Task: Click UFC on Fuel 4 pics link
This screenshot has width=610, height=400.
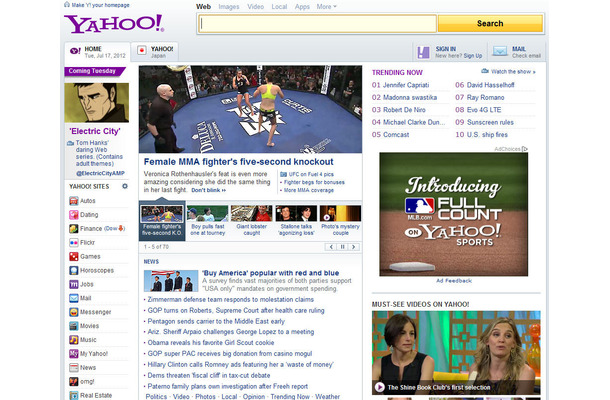Action: 311,174
